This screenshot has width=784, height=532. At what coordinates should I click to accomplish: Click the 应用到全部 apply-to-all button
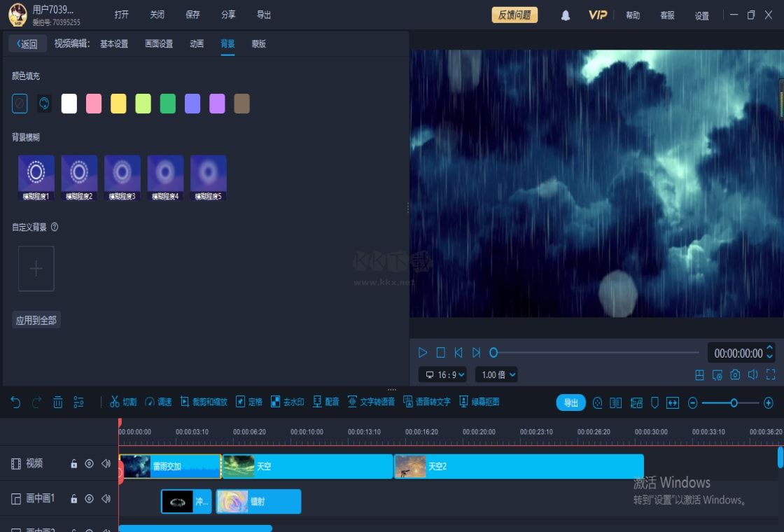point(36,319)
